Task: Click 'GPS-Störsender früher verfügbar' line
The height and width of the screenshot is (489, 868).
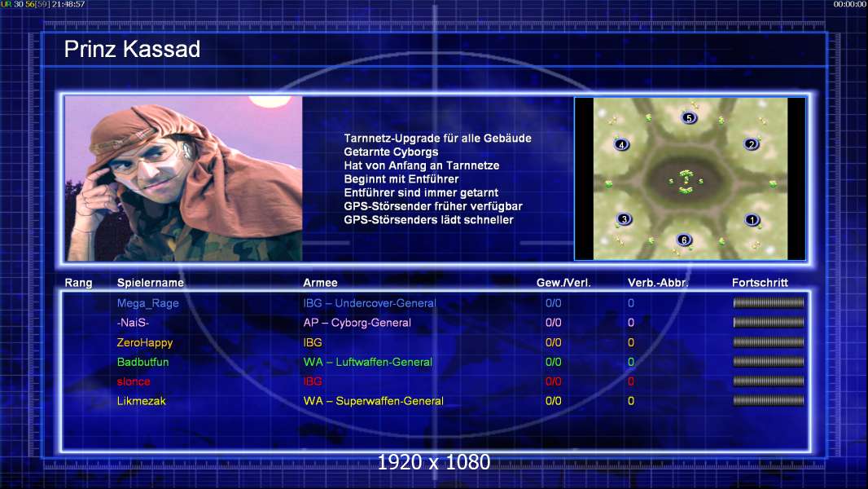Action: 433,206
